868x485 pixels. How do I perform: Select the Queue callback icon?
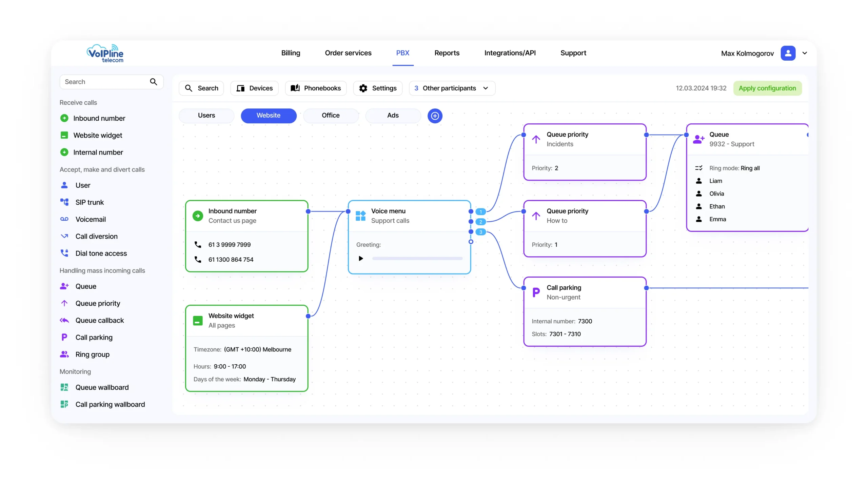coord(64,320)
